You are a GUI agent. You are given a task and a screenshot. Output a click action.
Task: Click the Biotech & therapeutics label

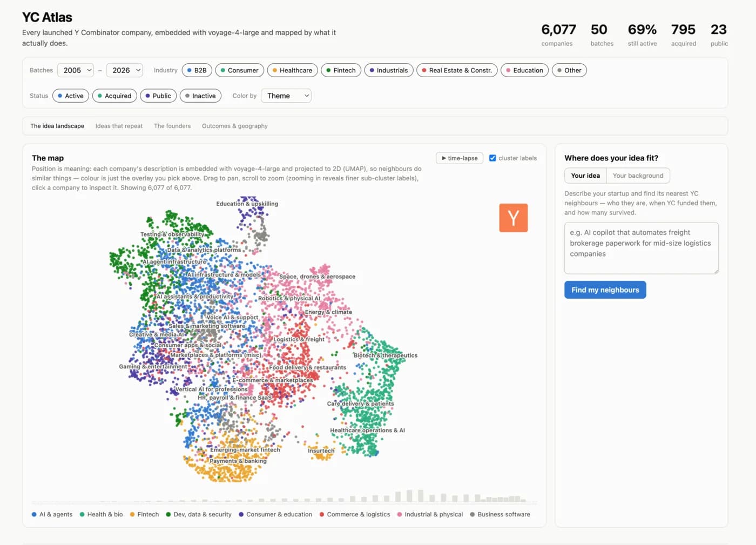click(x=386, y=355)
